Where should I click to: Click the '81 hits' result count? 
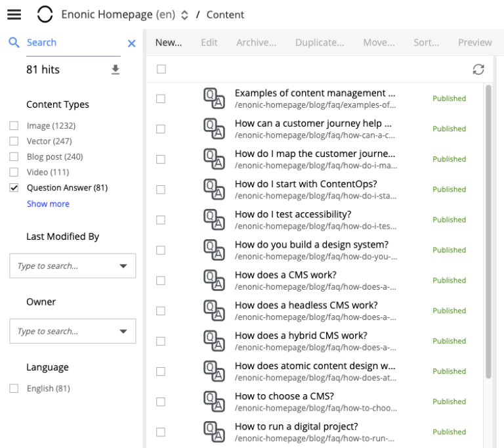[x=43, y=70]
